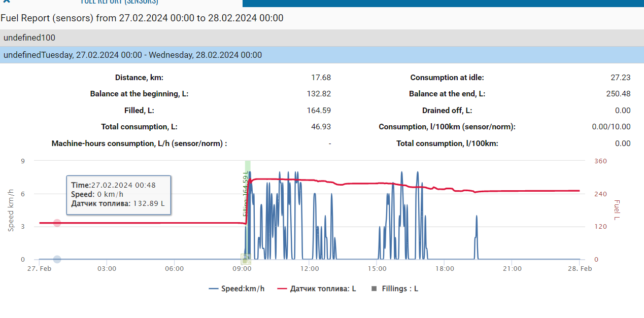Click the Balance at the end value 250.48
Viewport: 644px width, 318px height.
click(x=619, y=94)
